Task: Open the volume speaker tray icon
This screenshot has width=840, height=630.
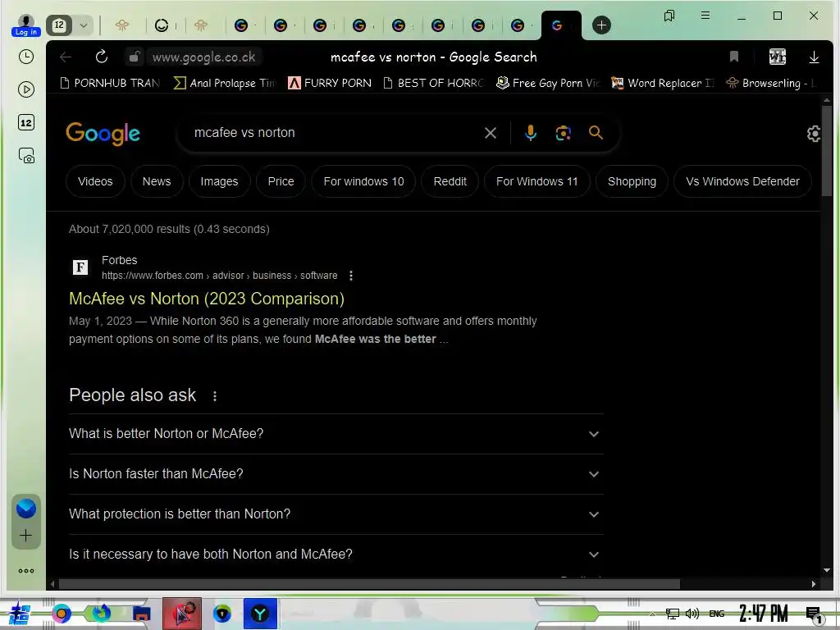Action: pyautogui.click(x=692, y=614)
